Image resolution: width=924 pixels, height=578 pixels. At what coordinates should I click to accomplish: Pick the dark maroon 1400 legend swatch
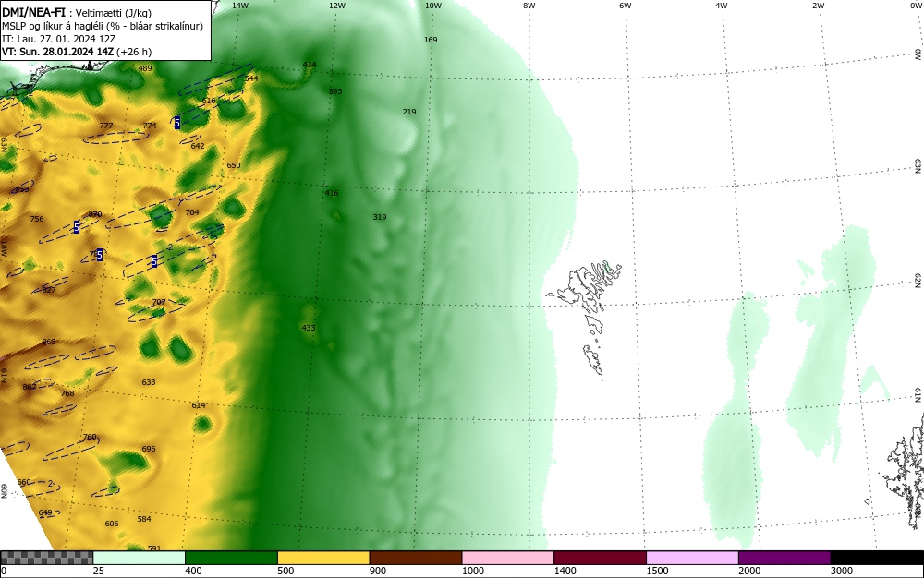tap(600, 558)
